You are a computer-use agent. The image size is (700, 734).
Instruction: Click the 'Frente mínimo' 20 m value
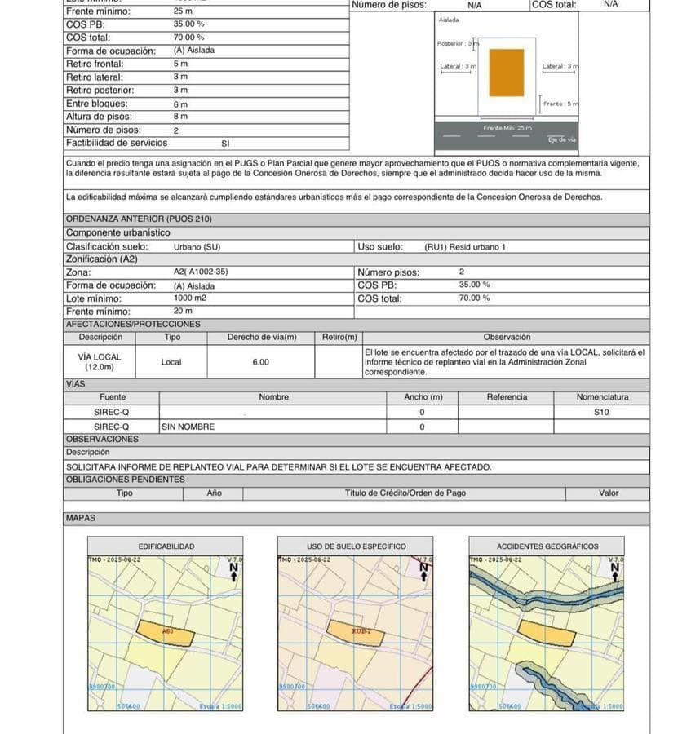[x=183, y=311]
